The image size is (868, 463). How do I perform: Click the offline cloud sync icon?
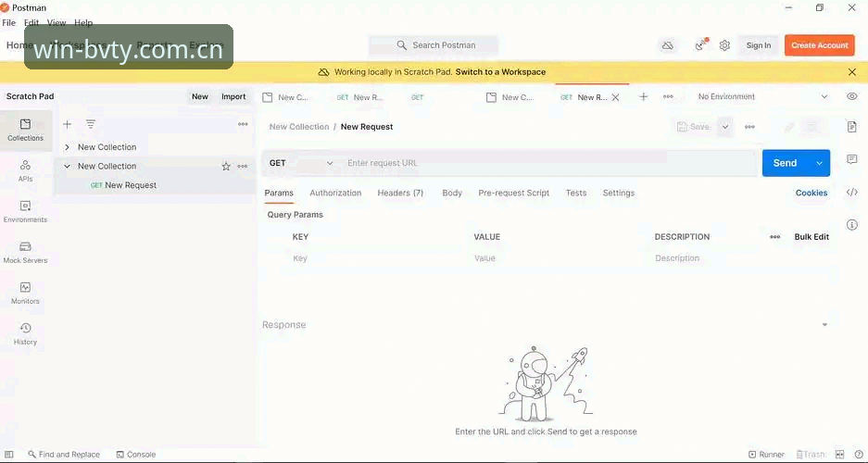tap(668, 45)
